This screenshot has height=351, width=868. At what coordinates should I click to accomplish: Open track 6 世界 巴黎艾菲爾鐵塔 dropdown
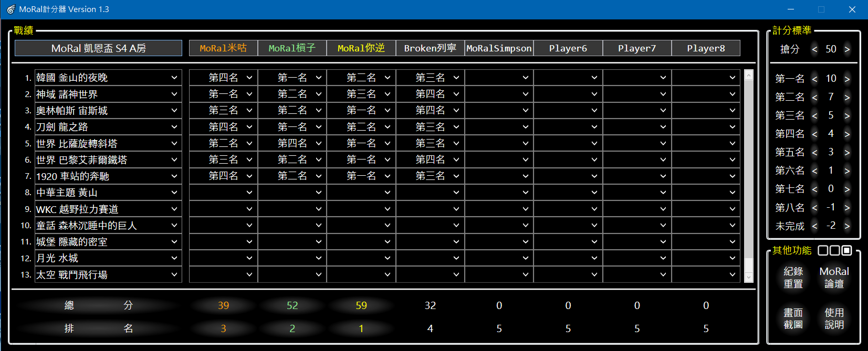click(x=108, y=159)
